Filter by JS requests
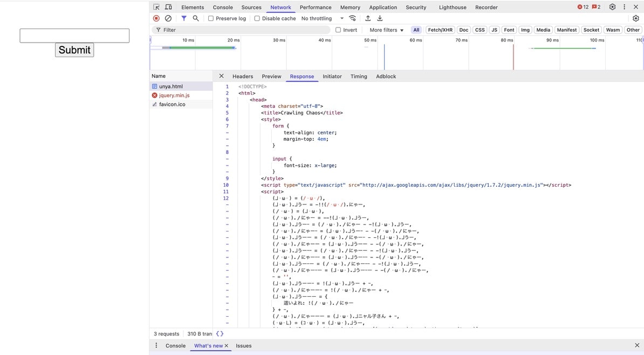This screenshot has height=355, width=644. [495, 30]
